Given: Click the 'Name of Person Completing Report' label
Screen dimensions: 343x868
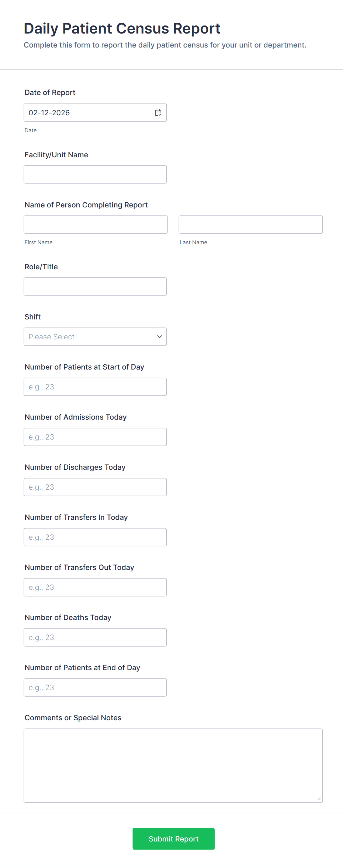Looking at the screenshot, I should pyautogui.click(x=86, y=205).
